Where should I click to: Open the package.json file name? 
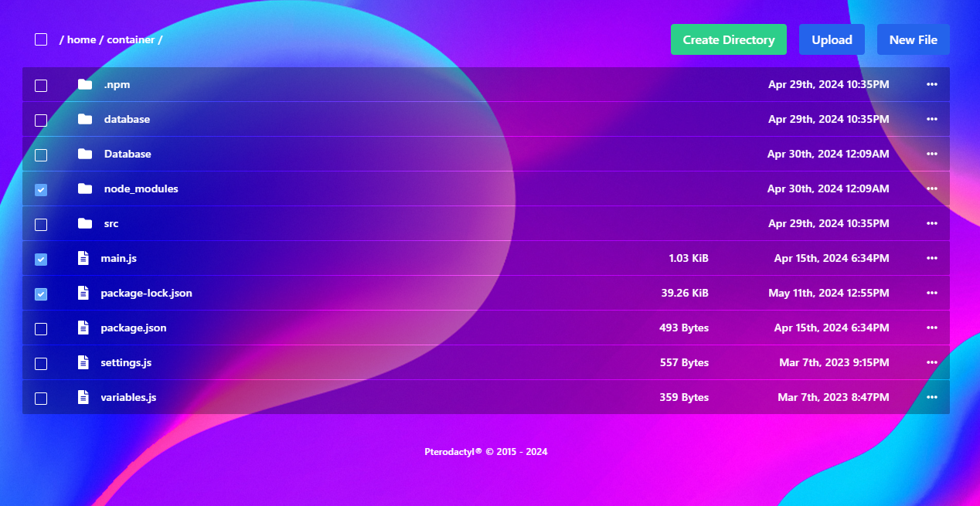[134, 328]
